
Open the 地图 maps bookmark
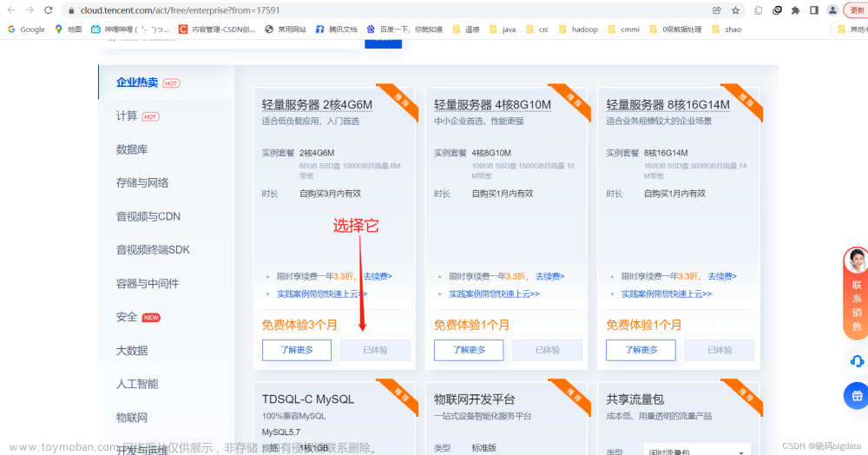coord(68,30)
